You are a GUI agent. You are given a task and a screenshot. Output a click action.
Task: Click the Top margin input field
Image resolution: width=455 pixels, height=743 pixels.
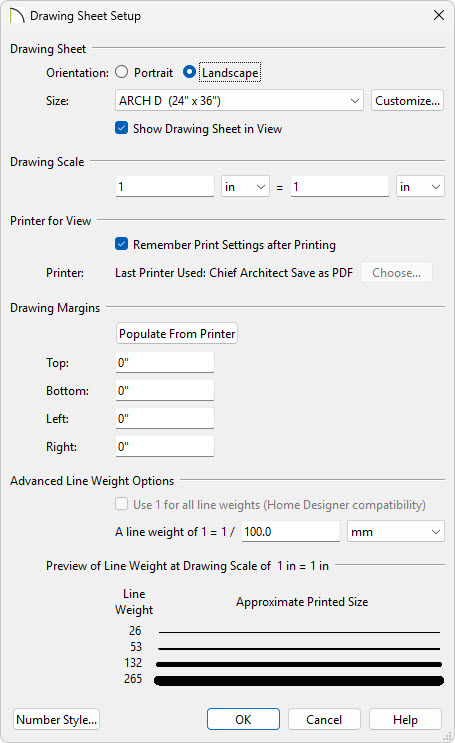coord(165,362)
